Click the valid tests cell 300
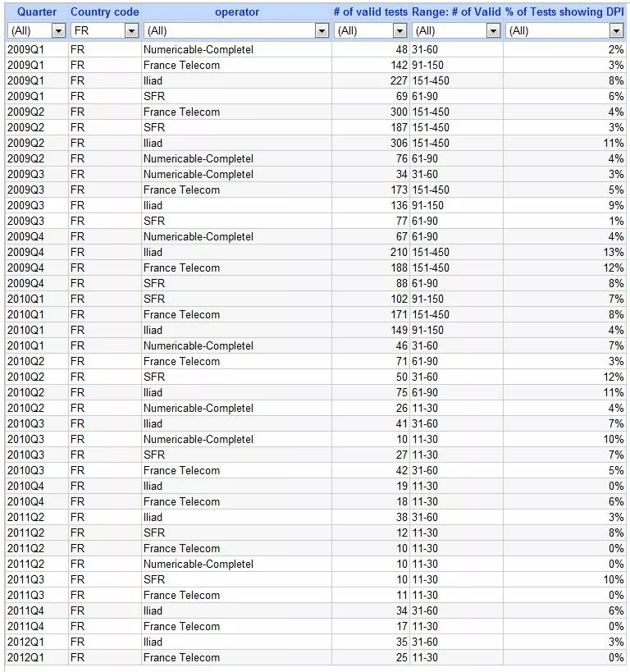 point(399,112)
